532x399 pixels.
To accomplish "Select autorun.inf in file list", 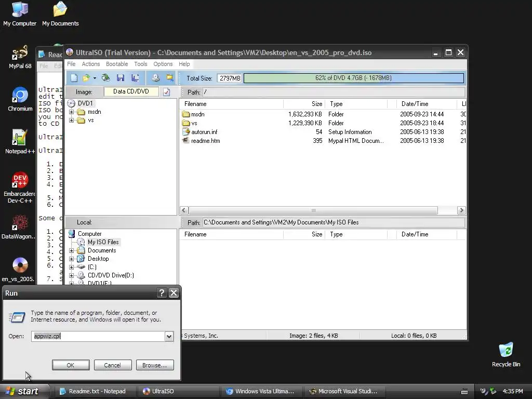I will 204,132.
